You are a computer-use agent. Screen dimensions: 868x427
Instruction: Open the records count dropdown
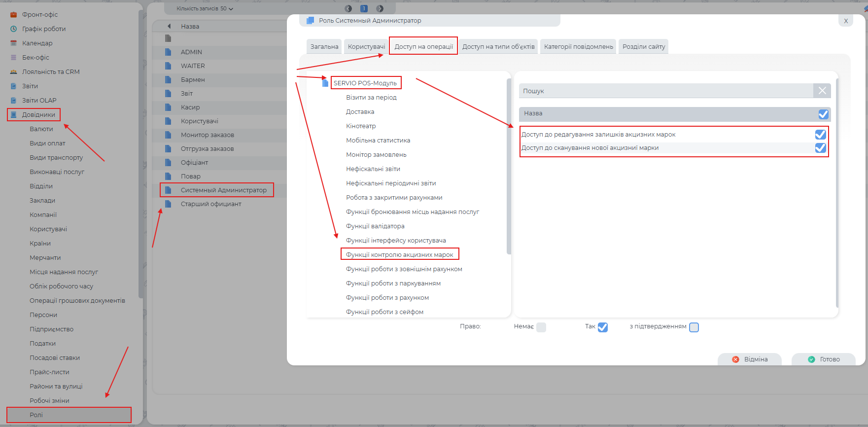coord(205,8)
